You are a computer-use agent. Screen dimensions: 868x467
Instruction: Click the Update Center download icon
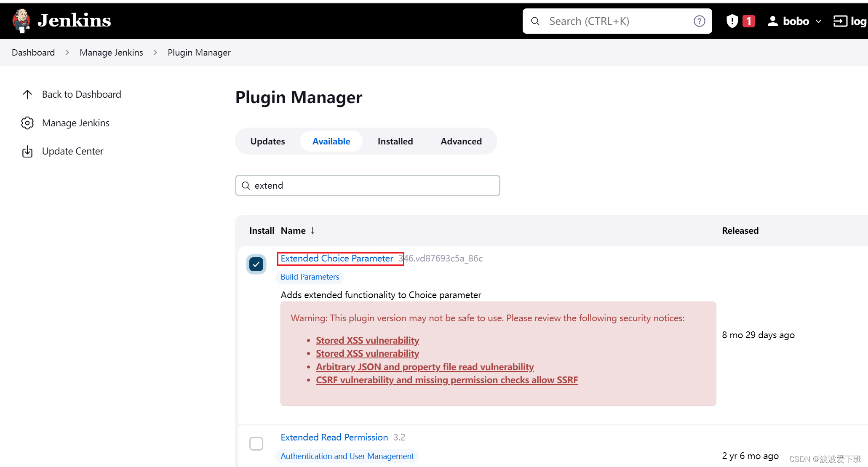[27, 152]
